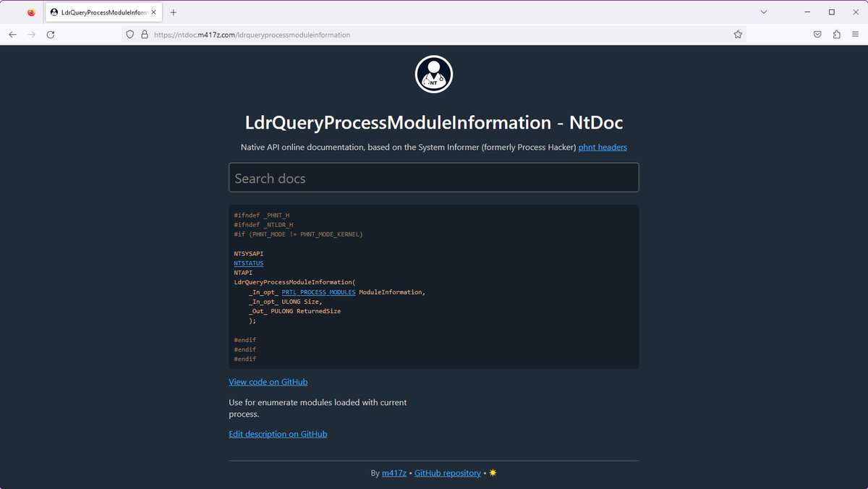The image size is (868, 489).
Task: Select the LdrQueryProcessModuleInformation browser tab
Action: 104,12
